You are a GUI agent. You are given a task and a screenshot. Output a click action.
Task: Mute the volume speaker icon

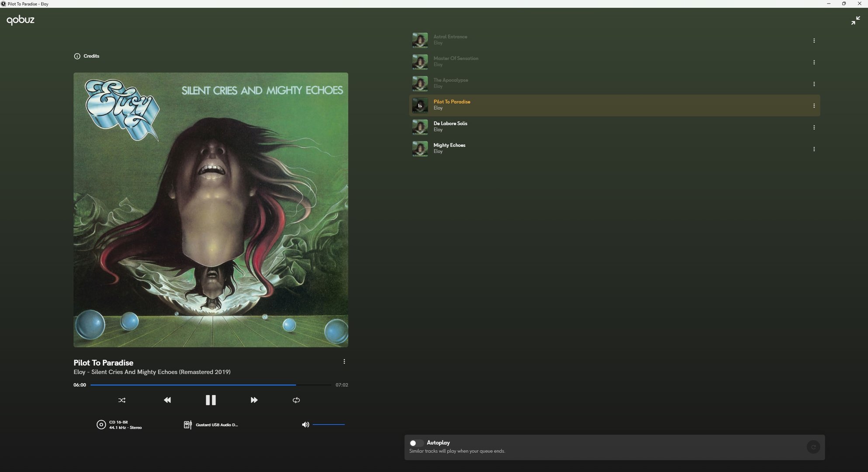[305, 424]
